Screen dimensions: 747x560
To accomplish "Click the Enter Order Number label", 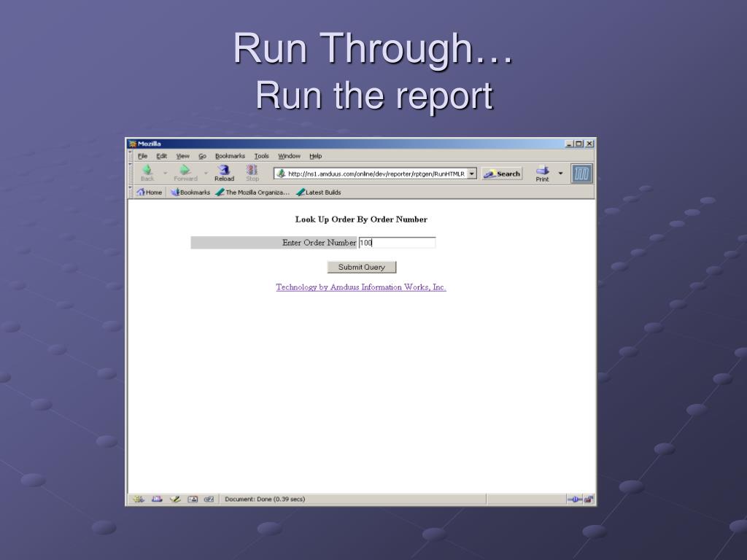I will [x=320, y=243].
